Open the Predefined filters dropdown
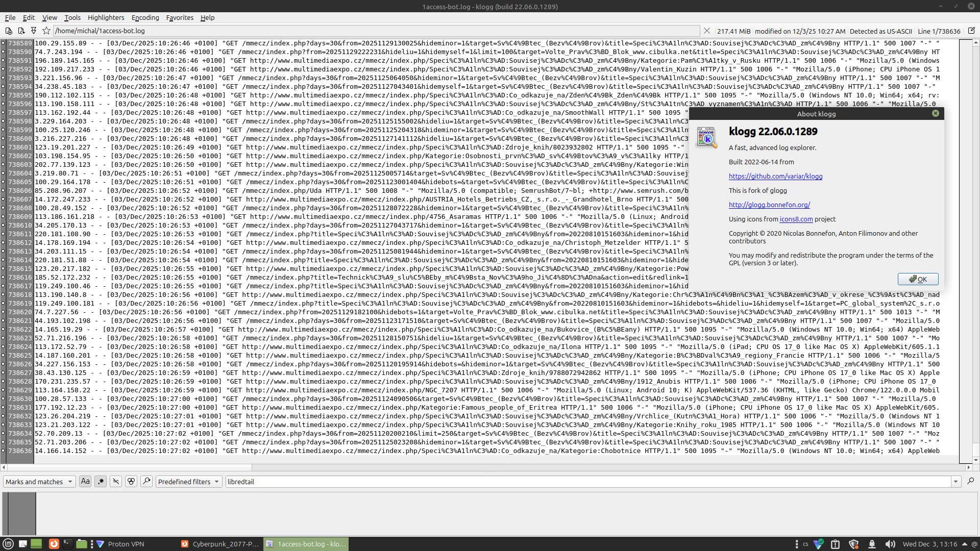 pos(188,482)
